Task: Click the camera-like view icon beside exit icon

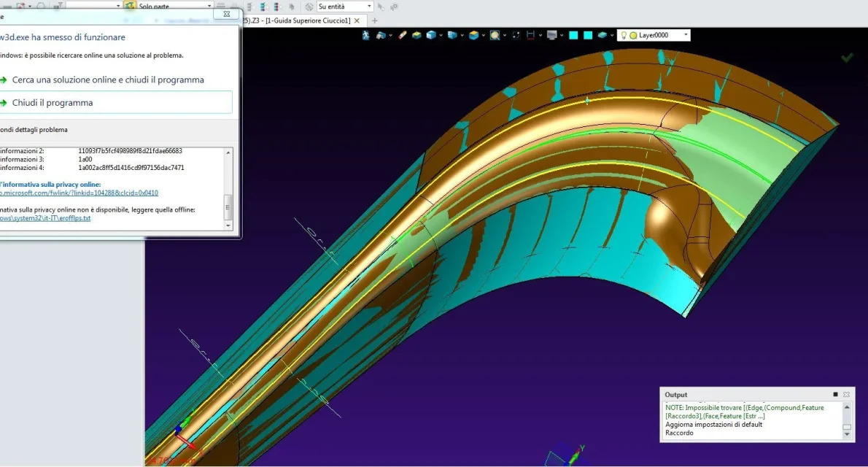Action: [380, 35]
